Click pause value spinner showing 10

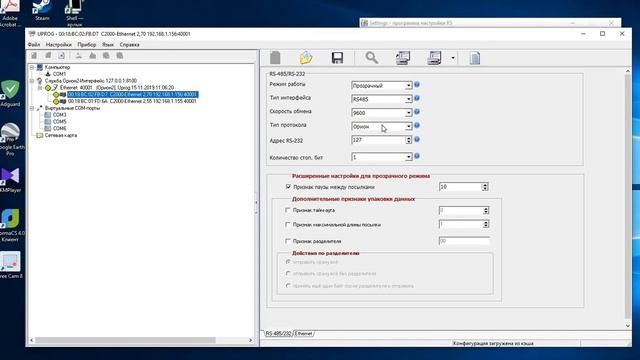pyautogui.click(x=485, y=187)
